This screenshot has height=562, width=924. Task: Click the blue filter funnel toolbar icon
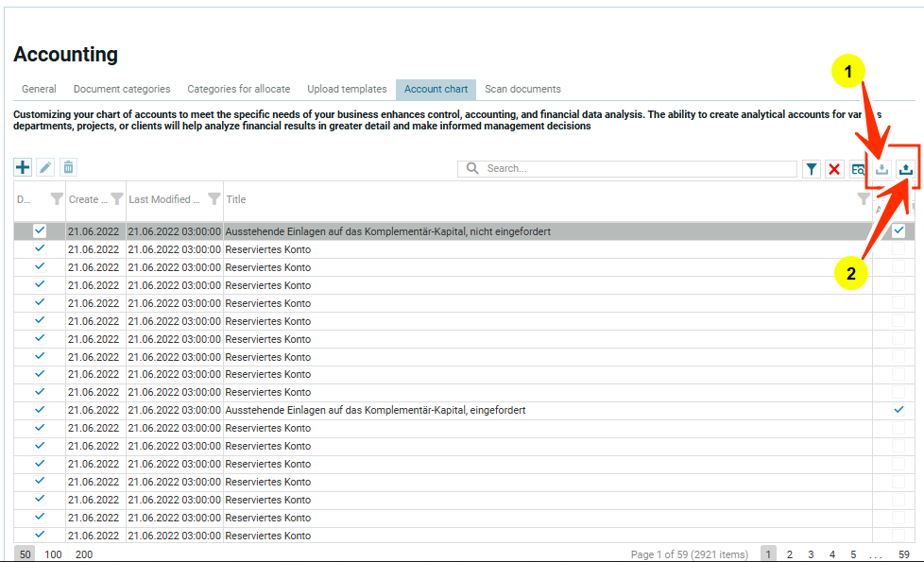click(x=812, y=169)
